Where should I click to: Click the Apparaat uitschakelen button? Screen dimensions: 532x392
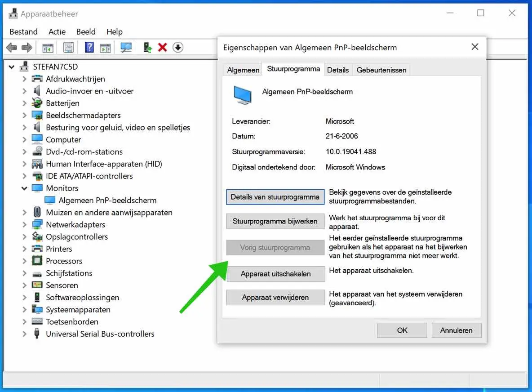275,274
